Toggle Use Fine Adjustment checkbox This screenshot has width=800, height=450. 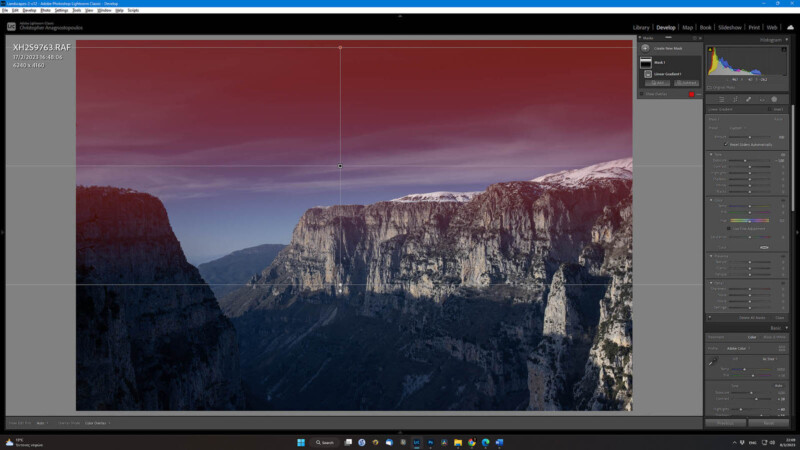pyautogui.click(x=728, y=228)
